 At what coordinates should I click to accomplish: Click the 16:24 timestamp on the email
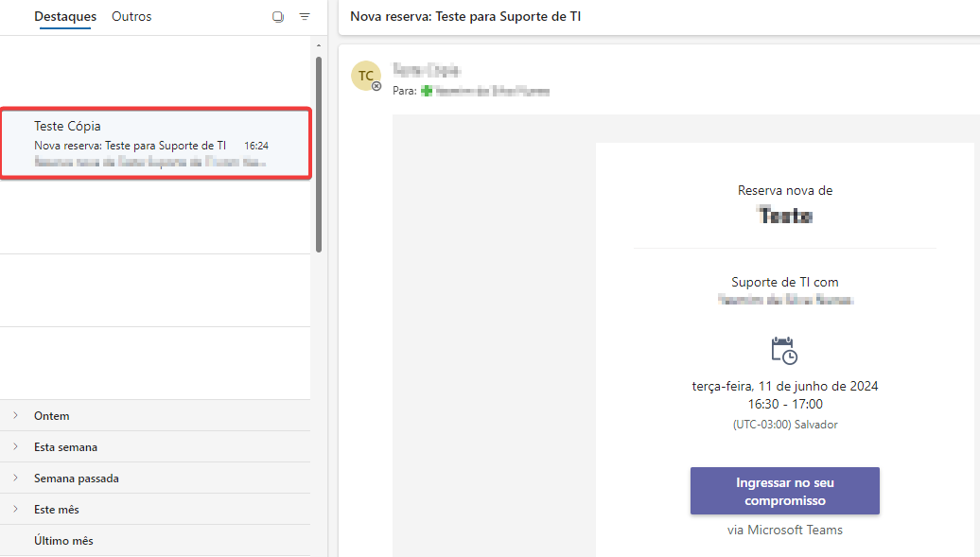pos(256,146)
